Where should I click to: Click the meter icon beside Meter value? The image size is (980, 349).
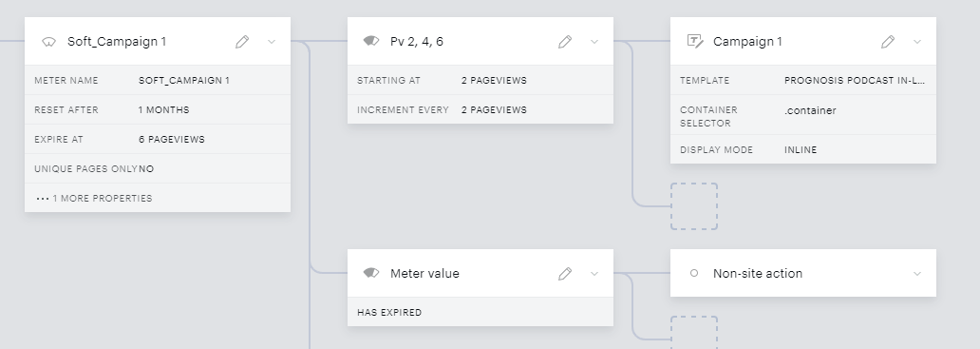coord(371,273)
